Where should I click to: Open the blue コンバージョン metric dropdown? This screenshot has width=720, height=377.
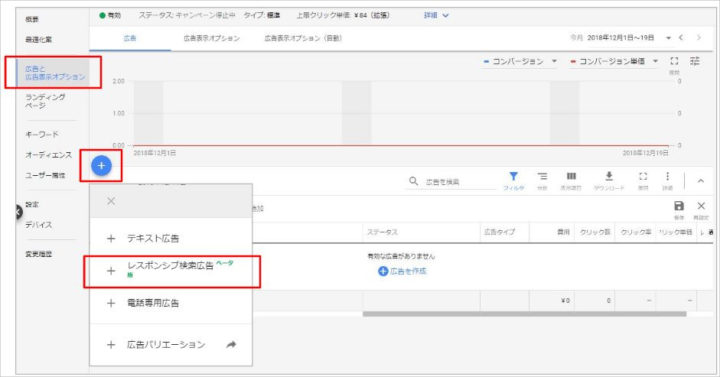click(520, 61)
